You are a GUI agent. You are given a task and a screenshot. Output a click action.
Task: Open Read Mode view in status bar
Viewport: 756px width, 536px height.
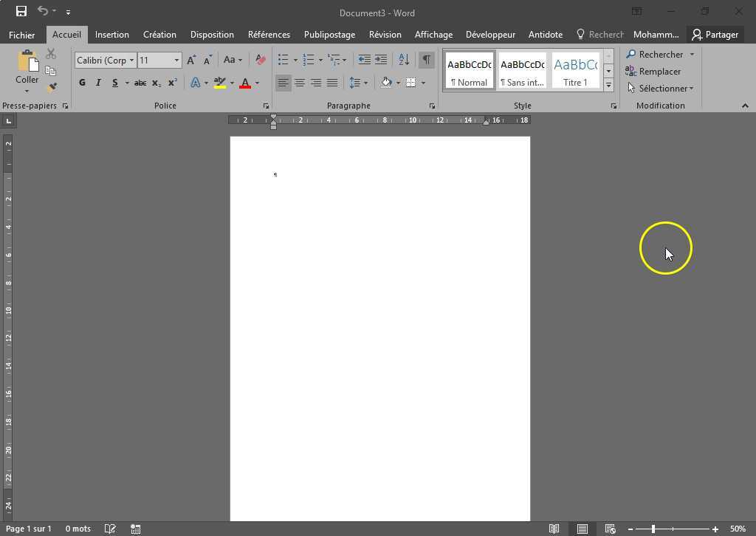click(554, 529)
